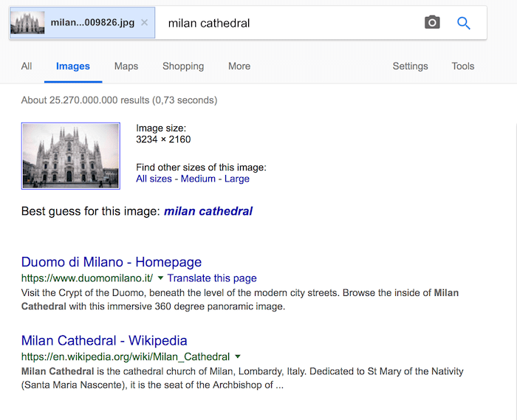517x420 pixels.
Task: Expand the arrow next to duomomilano.it URL
Action: [x=160, y=278]
